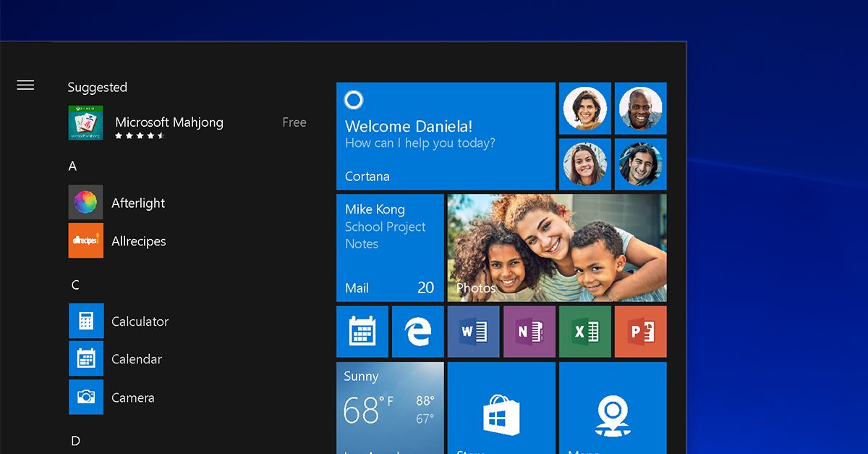
Task: Start the Afterlight app
Action: tap(137, 203)
